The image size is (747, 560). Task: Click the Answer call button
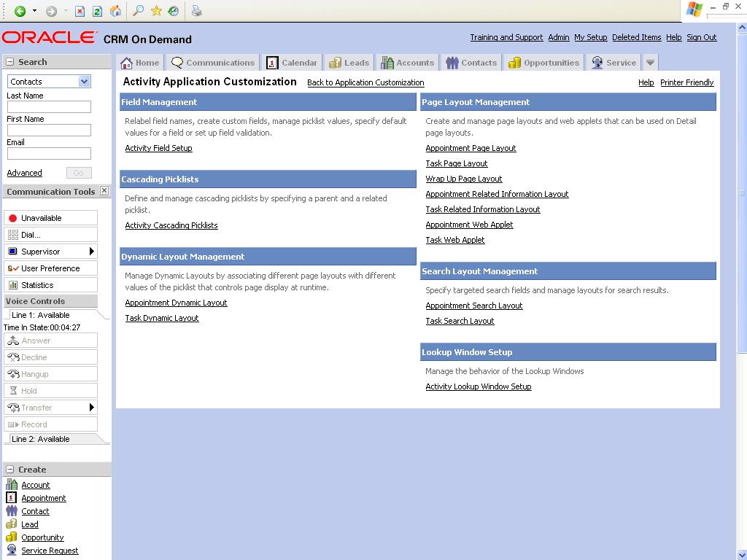point(50,341)
